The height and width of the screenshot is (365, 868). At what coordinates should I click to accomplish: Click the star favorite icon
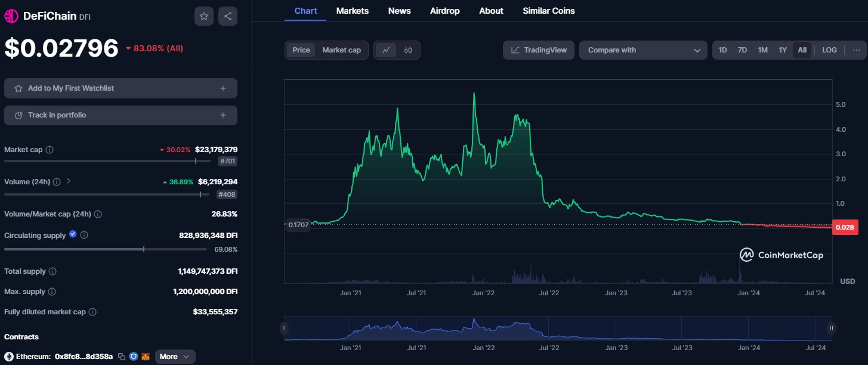204,16
